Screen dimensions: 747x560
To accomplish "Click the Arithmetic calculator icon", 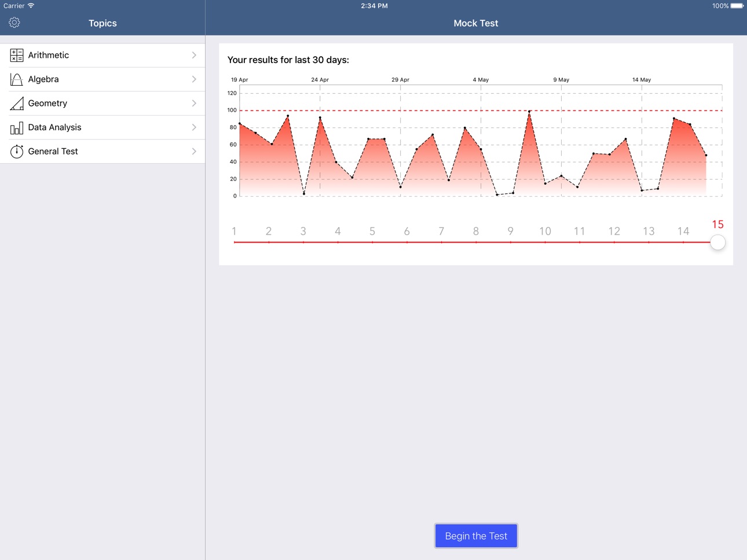I will 17,55.
